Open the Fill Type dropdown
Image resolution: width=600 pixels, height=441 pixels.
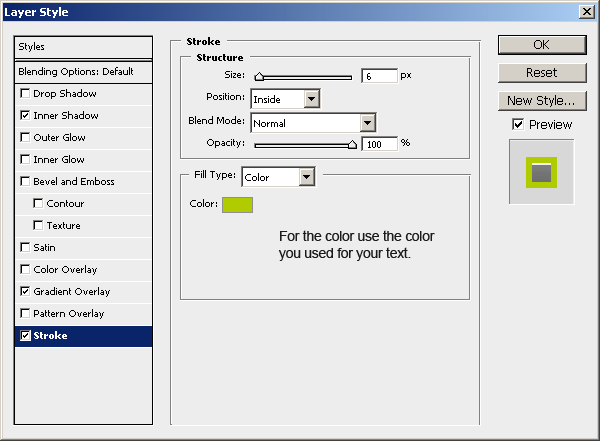click(x=278, y=177)
